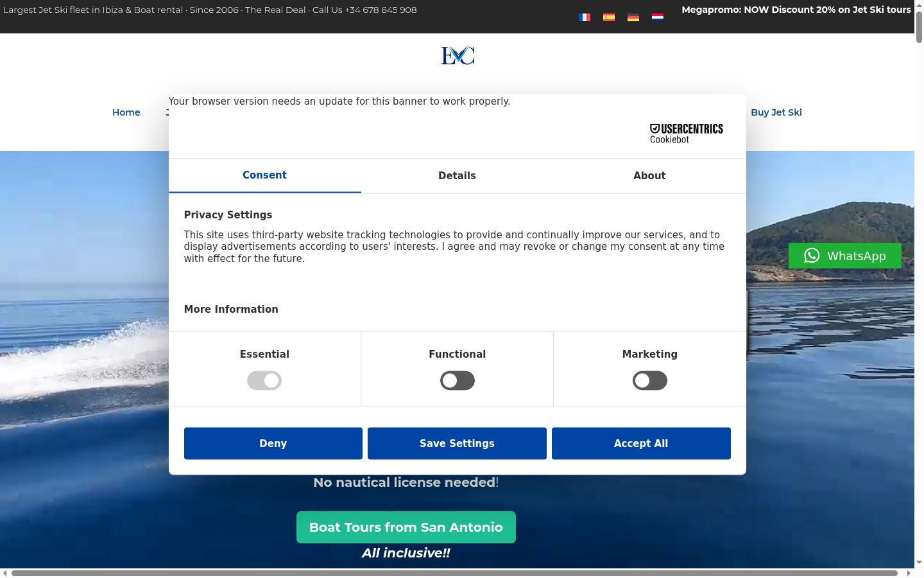Click the Megapromo 20% discount banner text

tap(796, 10)
